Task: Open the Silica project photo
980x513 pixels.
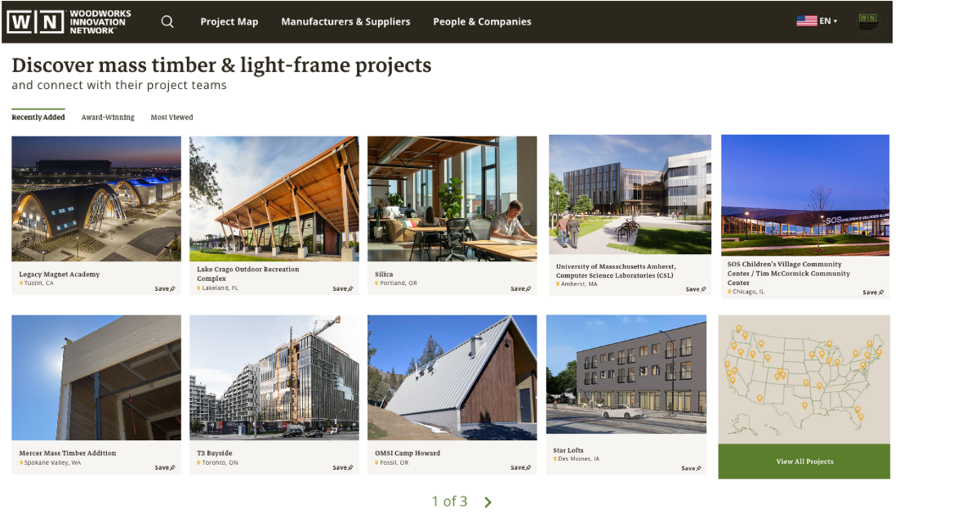Action: click(x=452, y=199)
